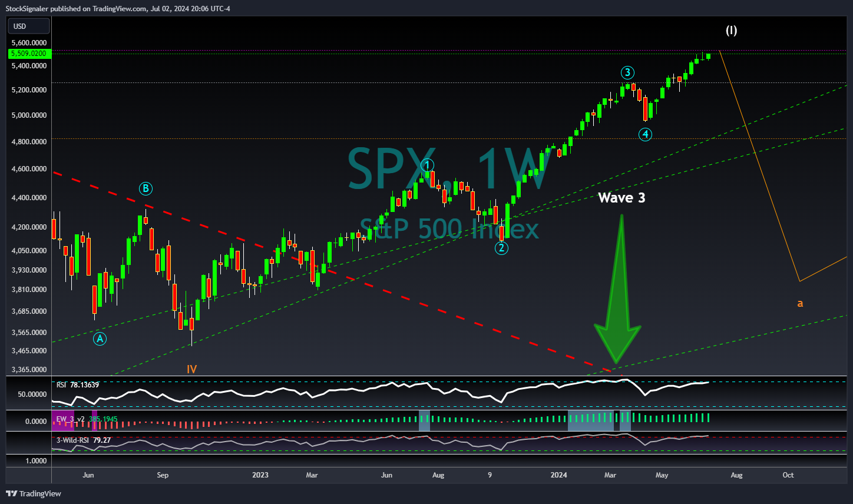
Task: Click the 1.0000 scale value
Action: tap(36, 460)
